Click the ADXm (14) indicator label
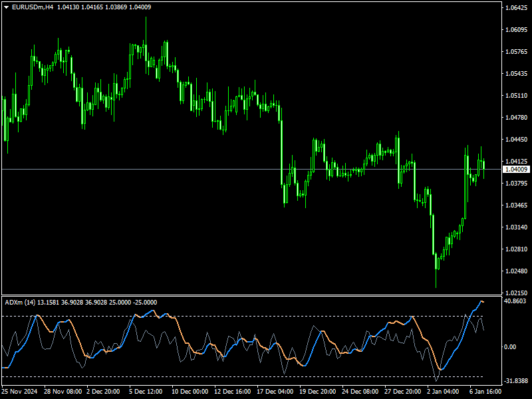Viewport: 532px width, 399px height. [20, 303]
